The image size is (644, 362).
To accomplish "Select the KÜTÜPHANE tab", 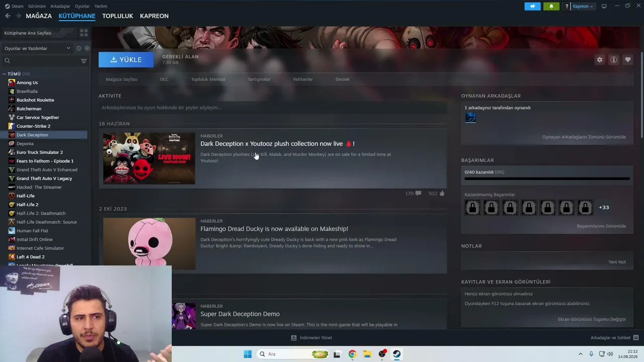I will 77,16.
